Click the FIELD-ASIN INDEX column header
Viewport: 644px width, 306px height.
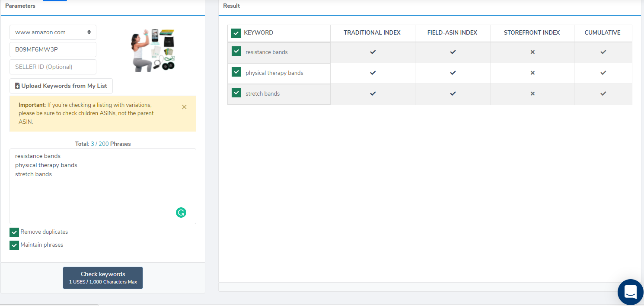click(x=453, y=32)
